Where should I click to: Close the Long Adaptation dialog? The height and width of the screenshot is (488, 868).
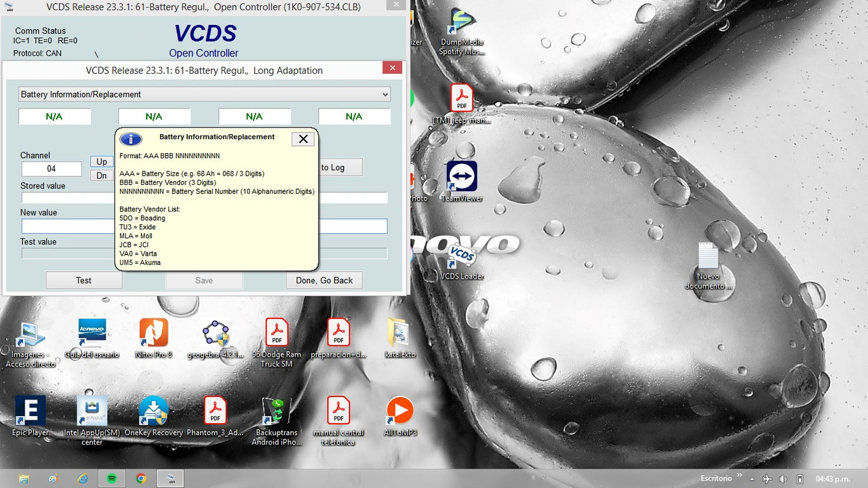392,68
